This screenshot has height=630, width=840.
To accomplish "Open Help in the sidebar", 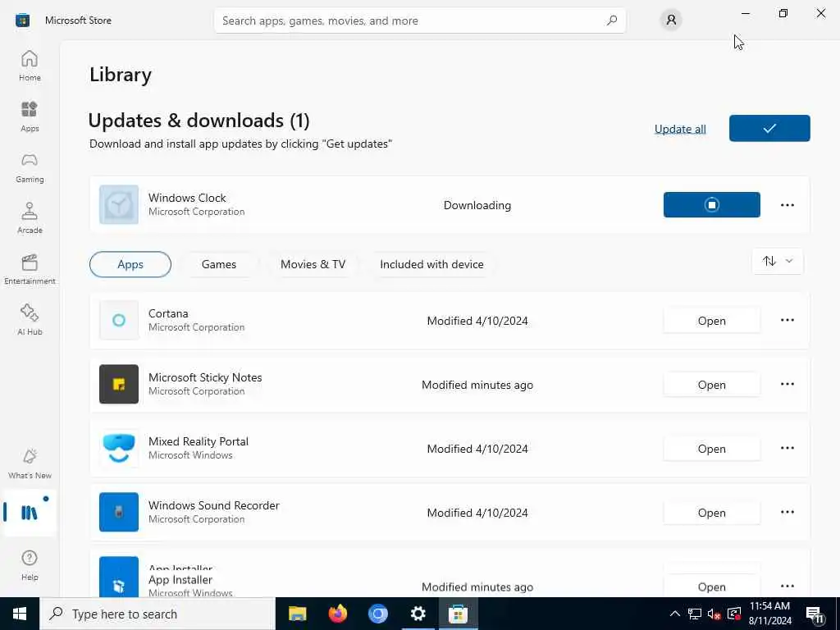I will (x=30, y=565).
